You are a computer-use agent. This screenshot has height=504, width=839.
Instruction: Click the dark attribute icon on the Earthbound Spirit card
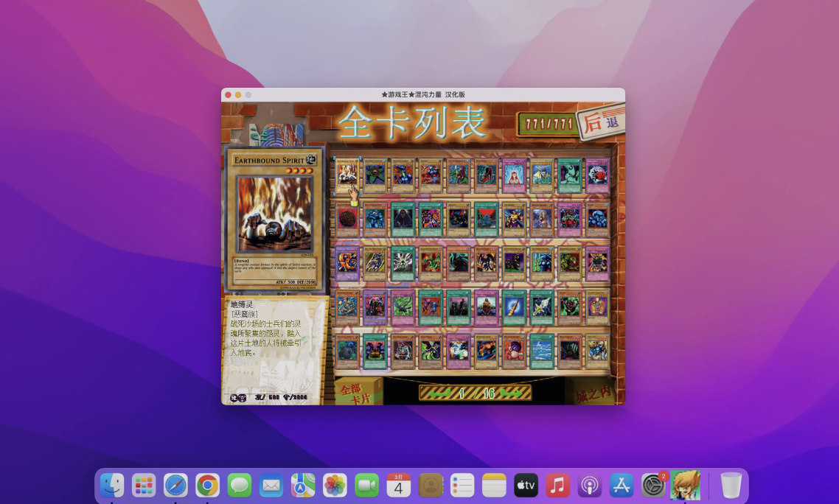click(311, 159)
